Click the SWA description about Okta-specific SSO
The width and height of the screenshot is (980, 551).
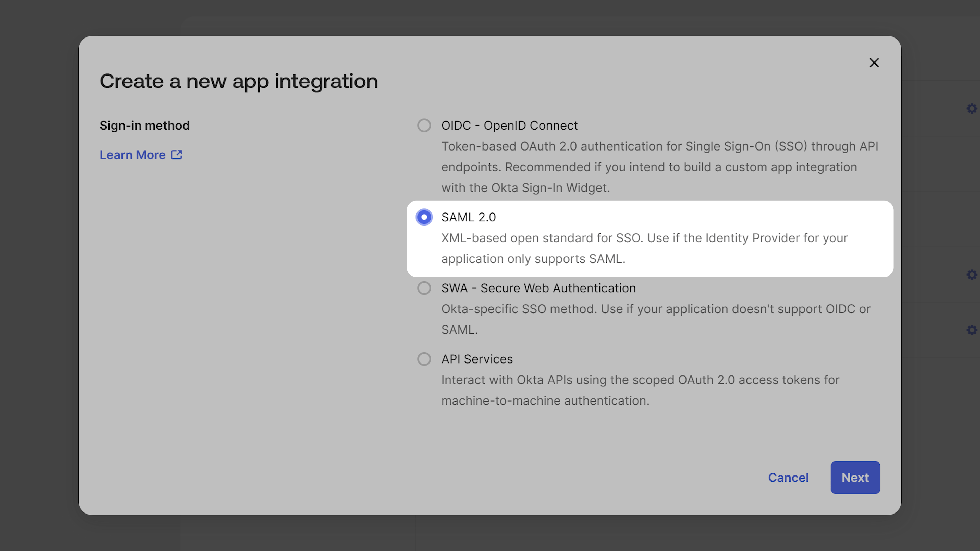coord(655,319)
